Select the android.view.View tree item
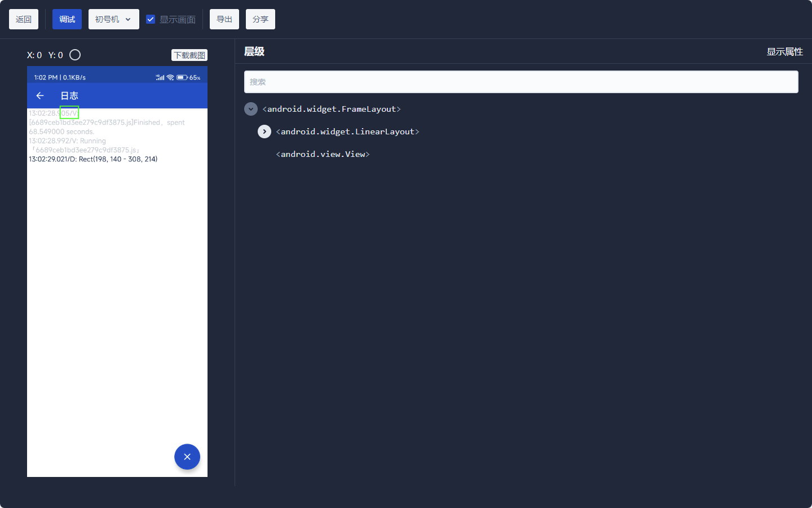The height and width of the screenshot is (508, 812). point(323,154)
